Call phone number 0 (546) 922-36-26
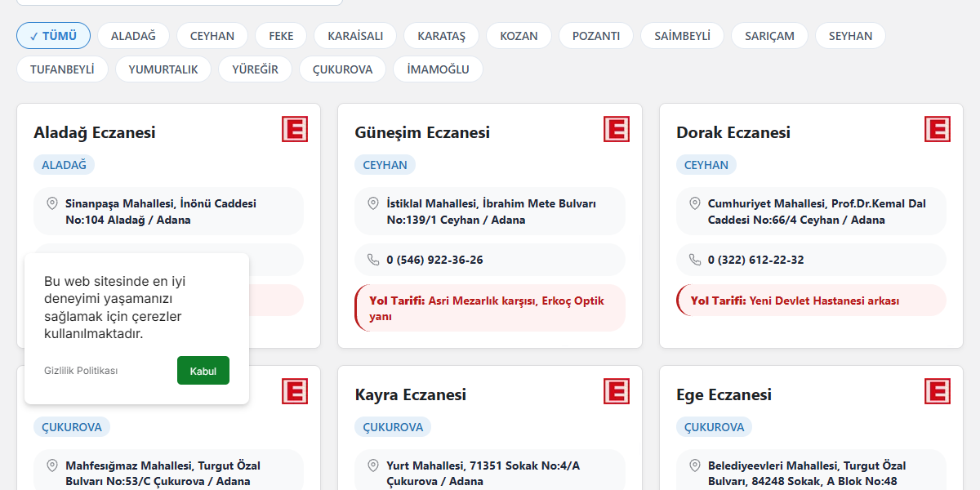This screenshot has height=490, width=980. (434, 260)
